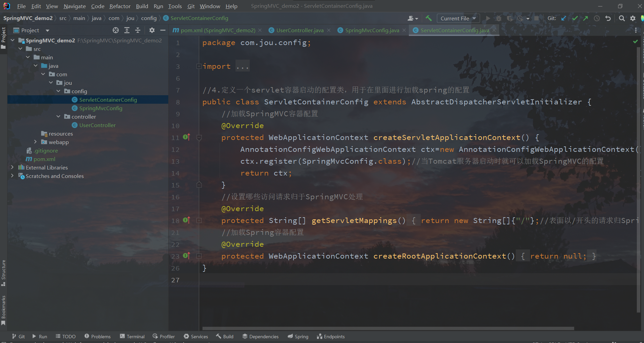
Task: Open the Refactor menu
Action: coord(120,6)
